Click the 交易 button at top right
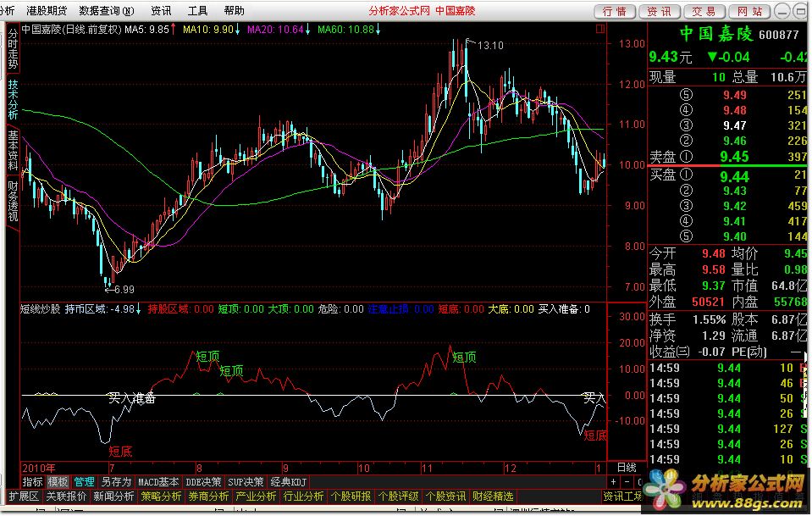 (x=704, y=11)
